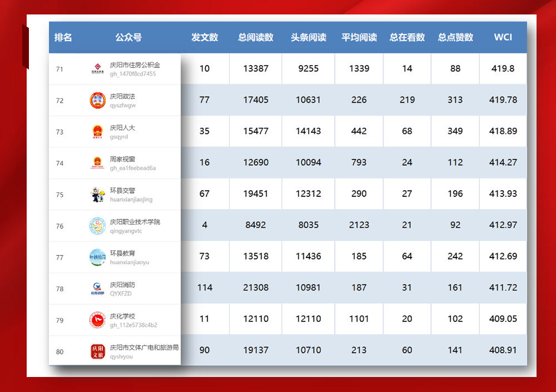Click the ID text huanxianjiaoyu
Screen dimensions: 556x392
click(x=130, y=262)
